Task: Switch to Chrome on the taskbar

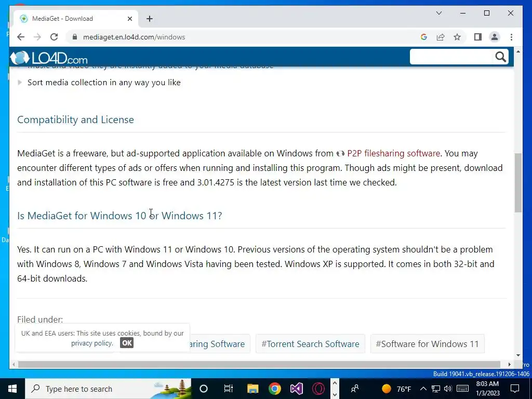Action: pyautogui.click(x=275, y=389)
